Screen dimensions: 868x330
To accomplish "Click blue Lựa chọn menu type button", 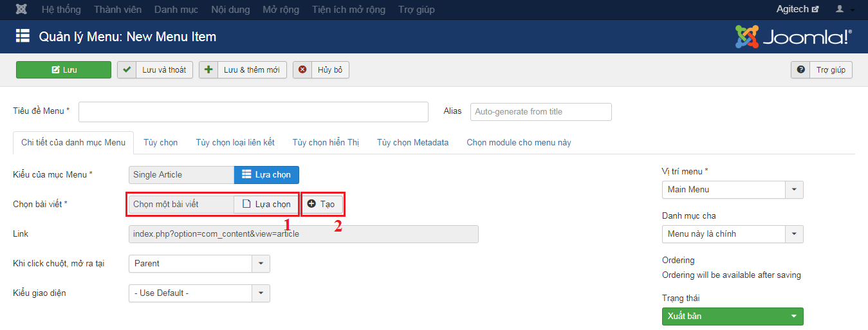I will coord(266,174).
